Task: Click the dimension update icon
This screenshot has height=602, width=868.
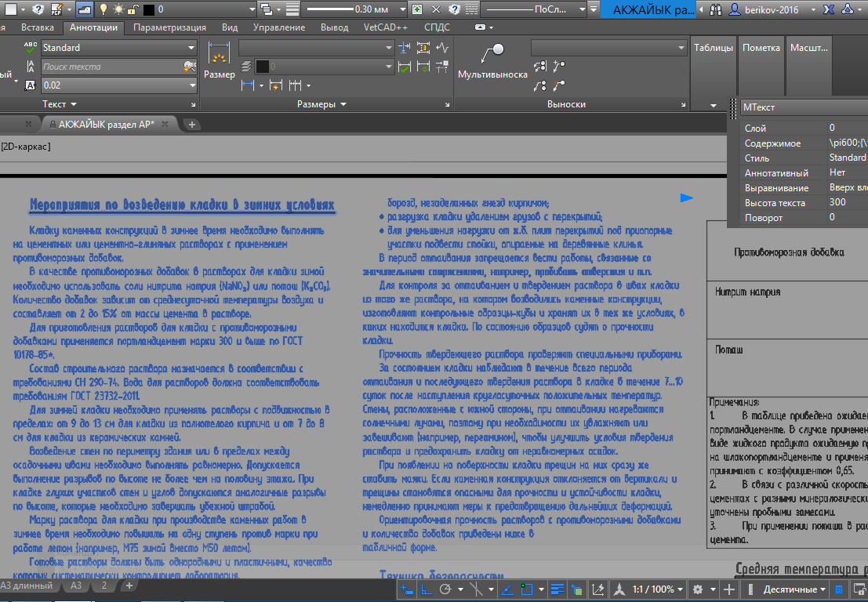Action: pyautogui.click(x=423, y=67)
